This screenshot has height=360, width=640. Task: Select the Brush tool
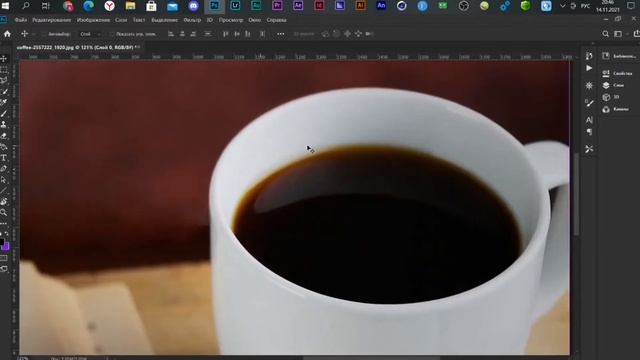(4, 113)
